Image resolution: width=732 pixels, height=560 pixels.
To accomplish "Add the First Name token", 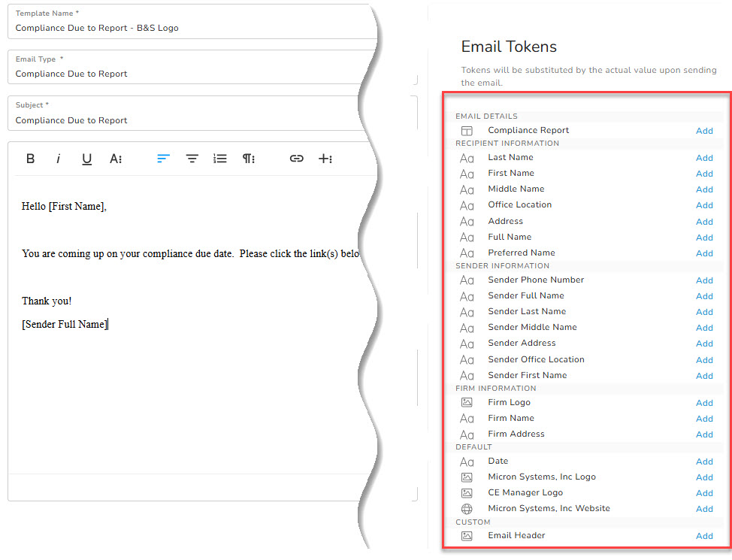I will pos(704,174).
